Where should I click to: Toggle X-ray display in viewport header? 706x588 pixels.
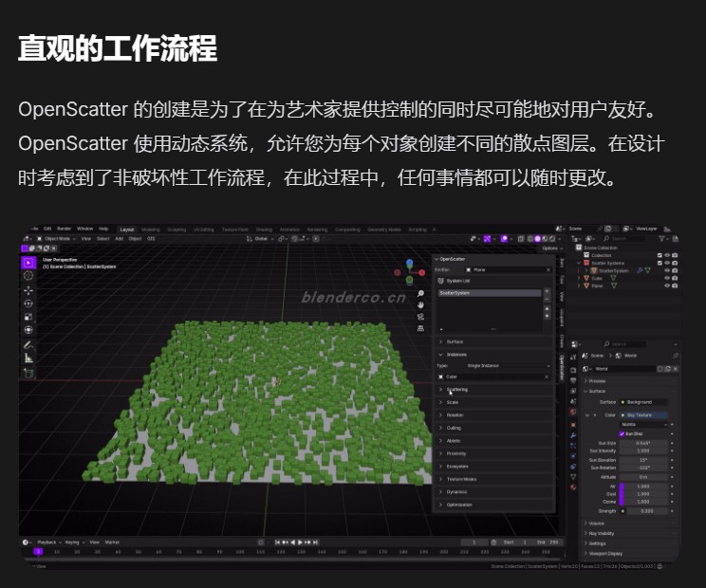pyautogui.click(x=521, y=239)
